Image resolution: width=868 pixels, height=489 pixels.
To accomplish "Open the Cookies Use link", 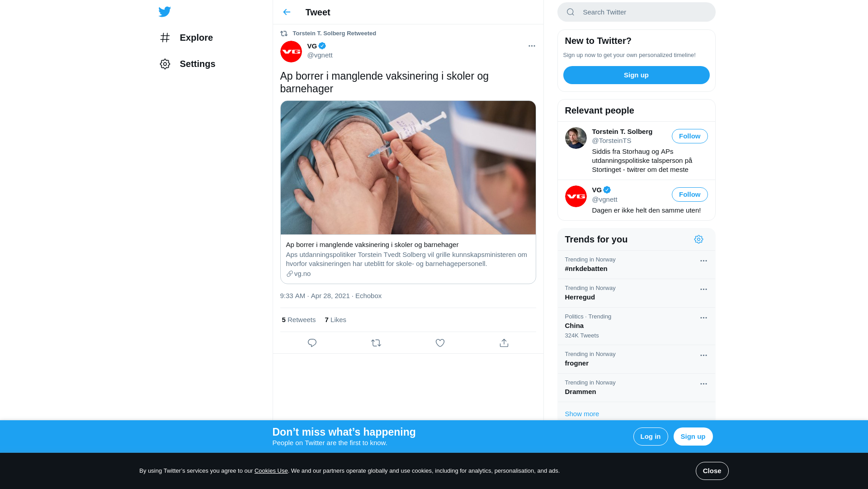I will pos(271,471).
